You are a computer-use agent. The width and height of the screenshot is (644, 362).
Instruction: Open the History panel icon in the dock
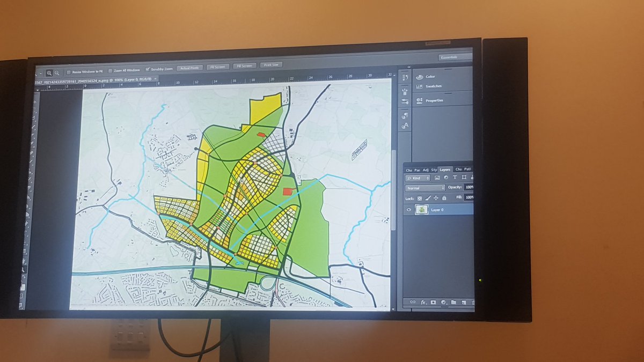coord(405,77)
